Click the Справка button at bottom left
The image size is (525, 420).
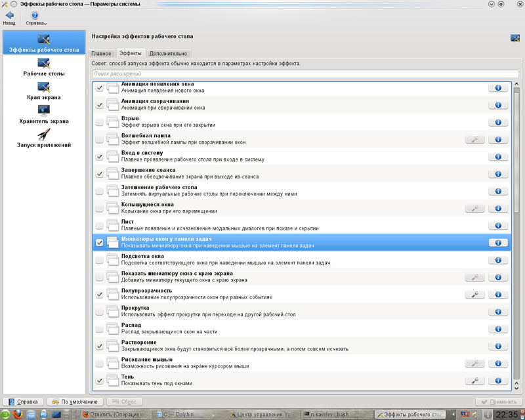tap(23, 401)
